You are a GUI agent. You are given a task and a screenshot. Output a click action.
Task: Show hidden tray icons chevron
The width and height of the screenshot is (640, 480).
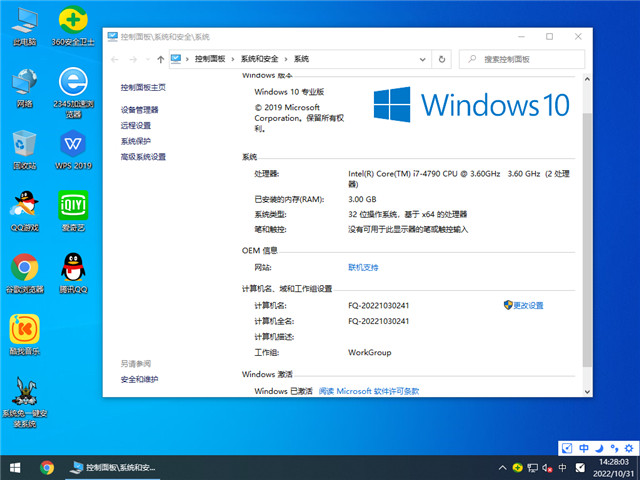(x=501, y=467)
